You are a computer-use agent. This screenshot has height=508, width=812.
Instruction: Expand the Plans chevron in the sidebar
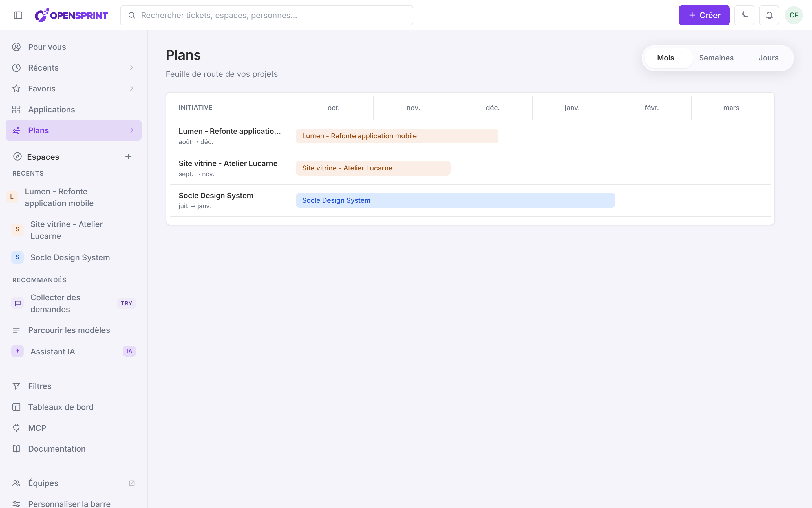[x=132, y=130]
